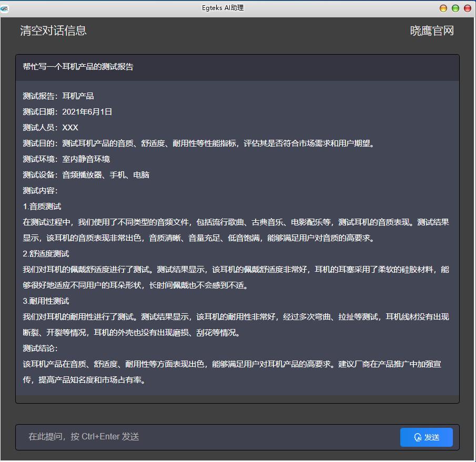Click the 清空对话信息 button

[x=54, y=30]
